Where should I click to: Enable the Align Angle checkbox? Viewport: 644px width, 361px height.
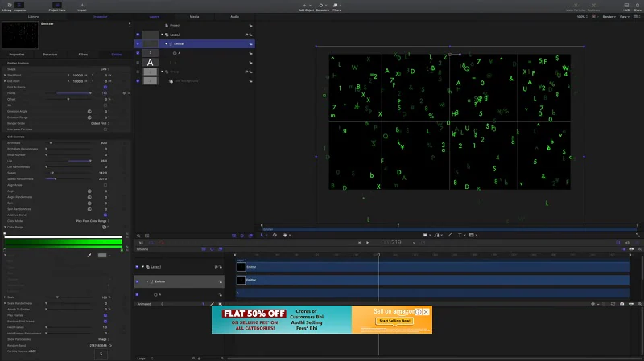[105, 185]
